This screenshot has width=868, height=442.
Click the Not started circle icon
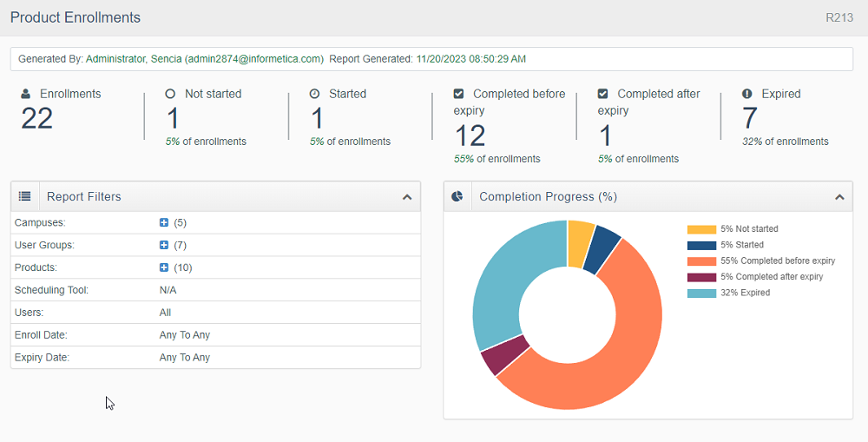tap(170, 94)
